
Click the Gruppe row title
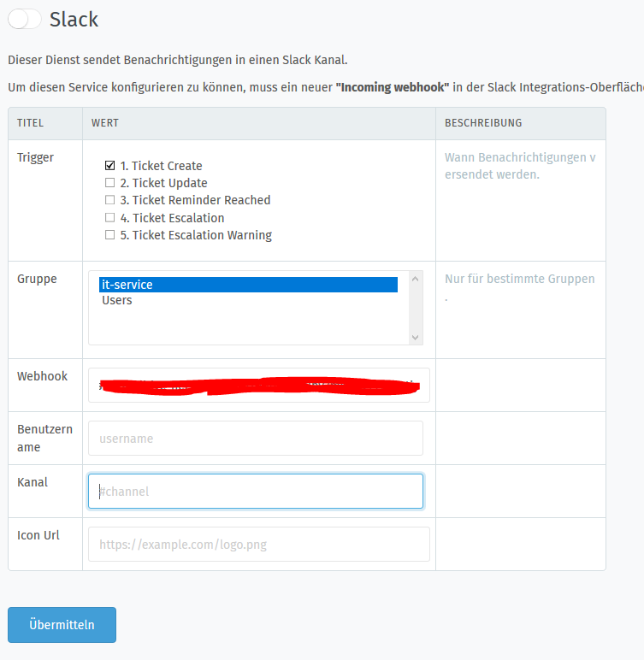pos(37,279)
